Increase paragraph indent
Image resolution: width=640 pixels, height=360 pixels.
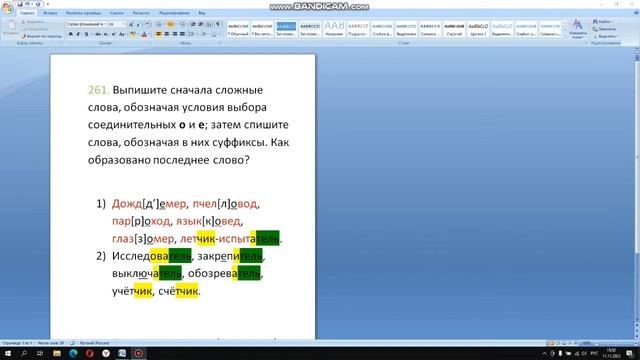point(201,24)
